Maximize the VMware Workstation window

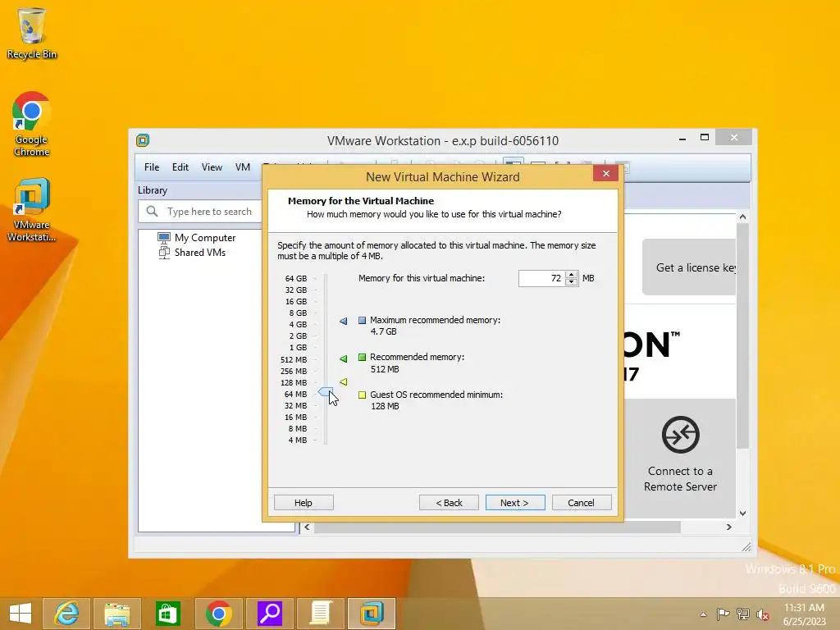(x=705, y=138)
